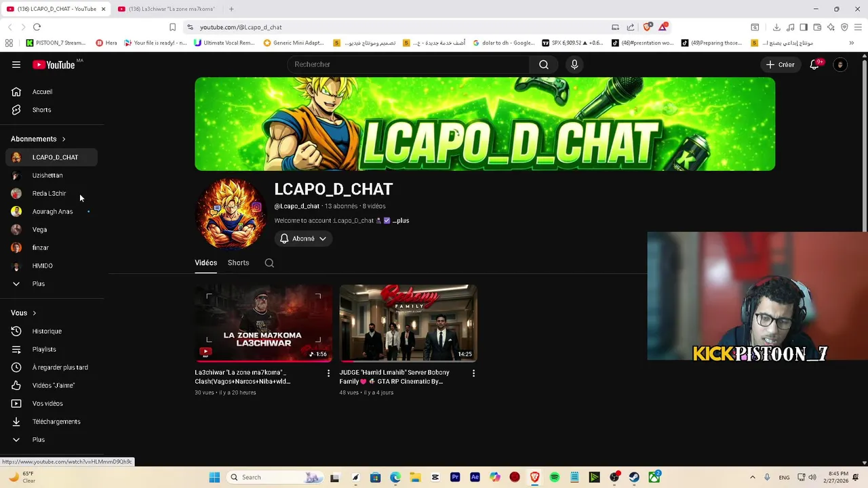The width and height of the screenshot is (868, 488).
Task: Open Steam from the taskbar
Action: tap(634, 477)
